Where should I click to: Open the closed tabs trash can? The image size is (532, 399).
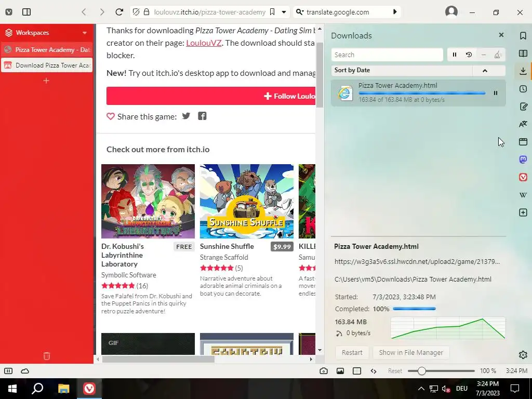pyautogui.click(x=47, y=355)
